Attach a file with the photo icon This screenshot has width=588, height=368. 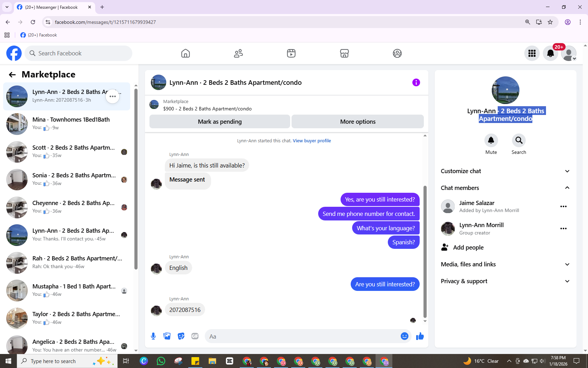click(167, 336)
